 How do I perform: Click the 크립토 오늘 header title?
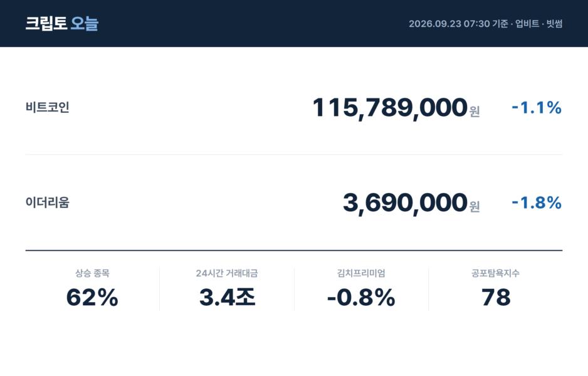point(62,23)
